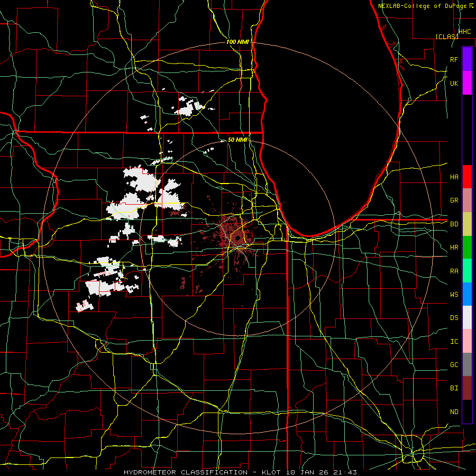Image resolution: width=476 pixels, height=476 pixels.
Task: Click the UK magenta legend swatch
Action: click(x=467, y=83)
